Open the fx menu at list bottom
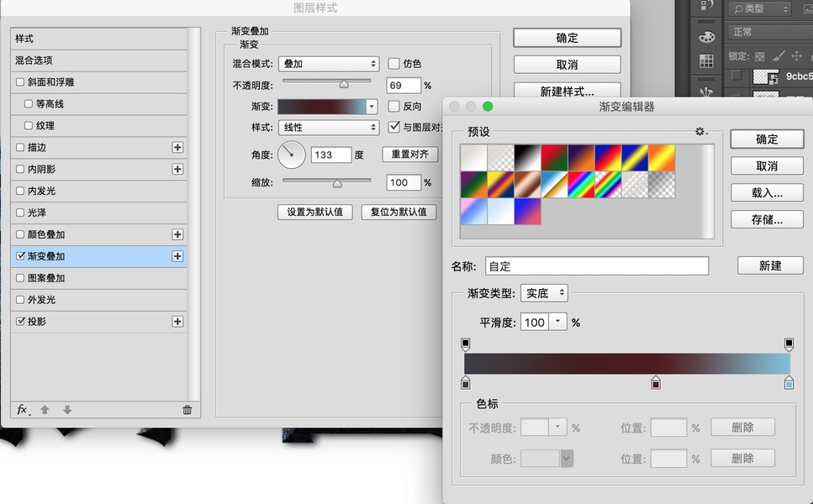Screen dimensions: 813x504 coord(23,410)
